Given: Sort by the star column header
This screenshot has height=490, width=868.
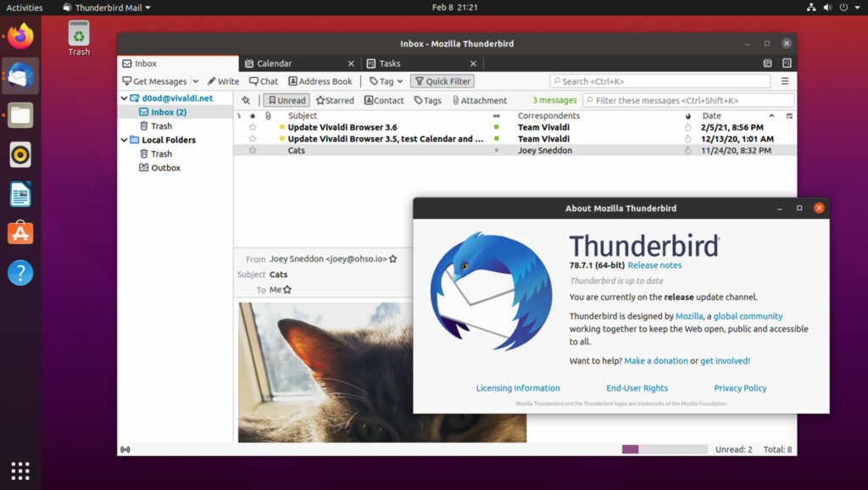Looking at the screenshot, I should coord(253,115).
